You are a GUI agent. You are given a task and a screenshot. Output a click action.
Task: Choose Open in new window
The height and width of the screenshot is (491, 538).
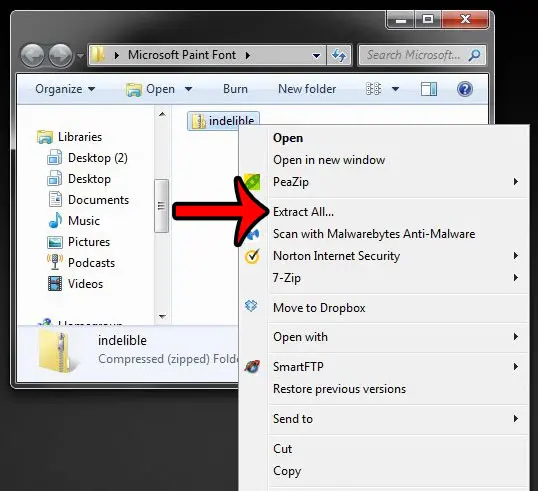398,160
